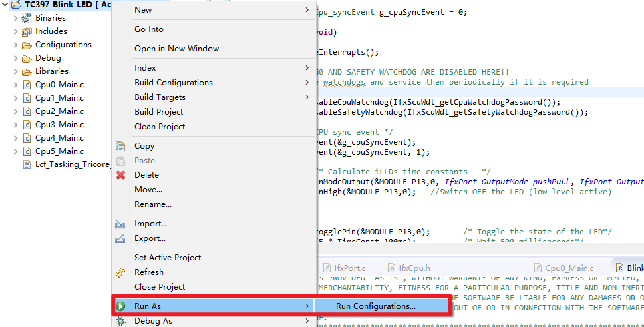The image size is (644, 327).
Task: Switch to the IfxPort.c editor tab
Action: coord(345,268)
